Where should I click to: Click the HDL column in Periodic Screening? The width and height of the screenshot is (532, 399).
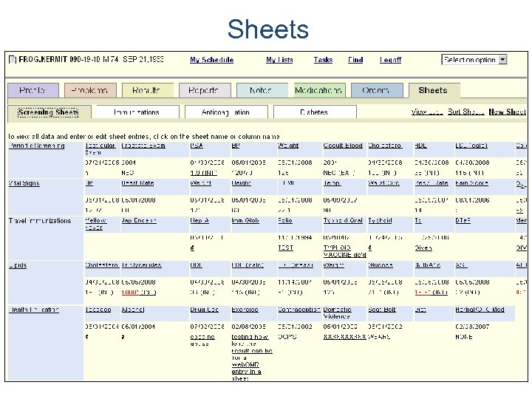coord(420,146)
